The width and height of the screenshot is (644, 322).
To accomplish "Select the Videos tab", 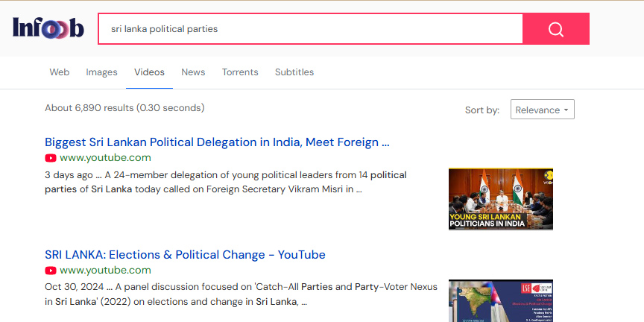I will click(149, 72).
